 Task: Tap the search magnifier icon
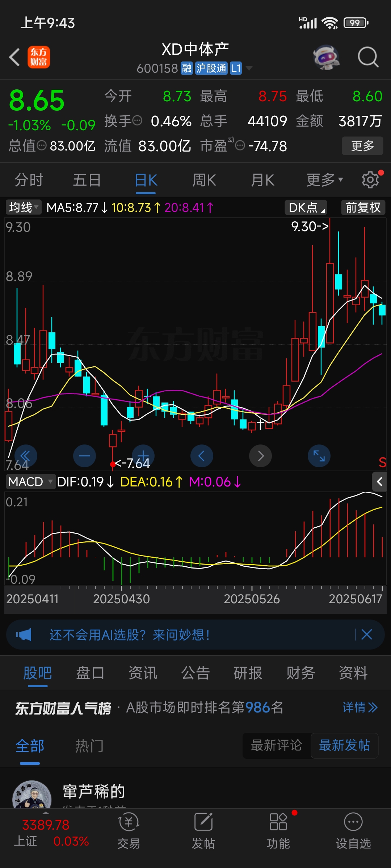[368, 57]
